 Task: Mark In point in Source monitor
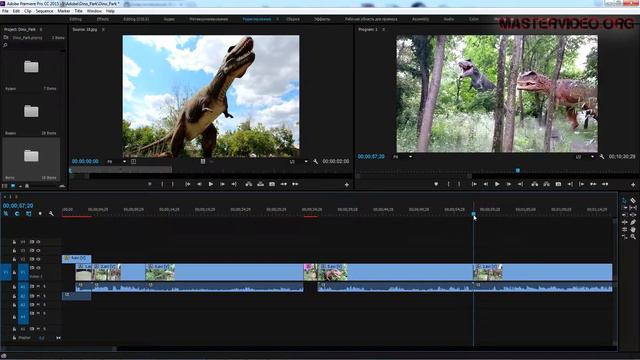pyautogui.click(x=162, y=184)
